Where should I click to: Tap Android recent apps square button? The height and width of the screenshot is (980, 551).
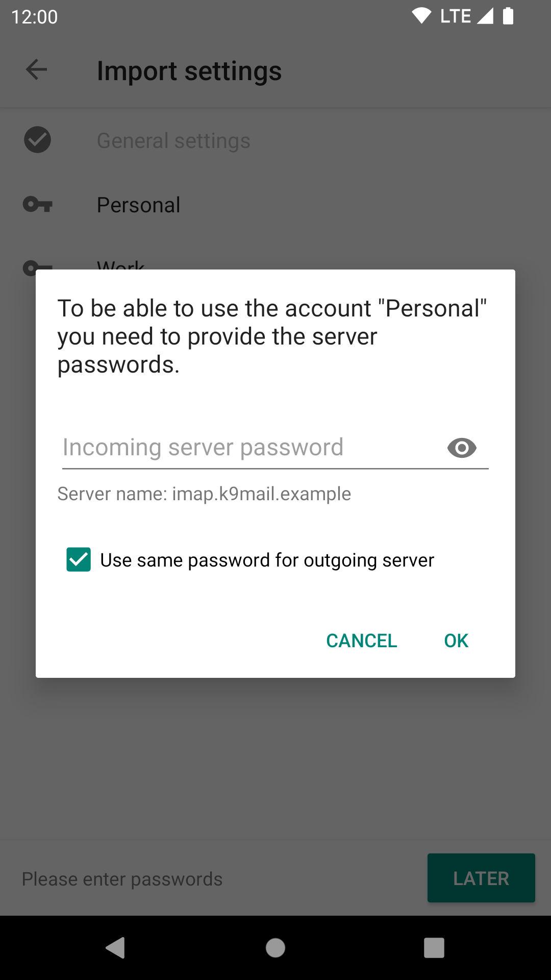(x=434, y=948)
